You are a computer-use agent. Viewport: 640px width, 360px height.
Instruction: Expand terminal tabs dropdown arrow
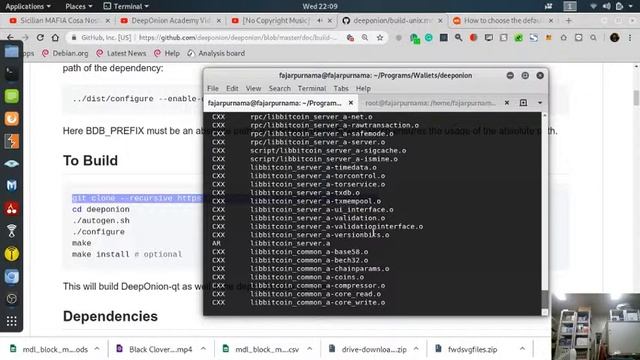pyautogui.click(x=540, y=103)
